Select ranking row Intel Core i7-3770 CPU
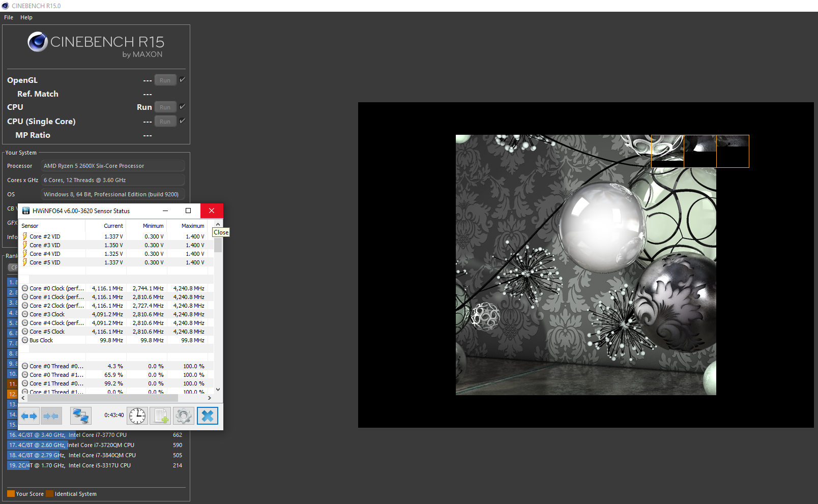818x504 pixels. [95, 435]
